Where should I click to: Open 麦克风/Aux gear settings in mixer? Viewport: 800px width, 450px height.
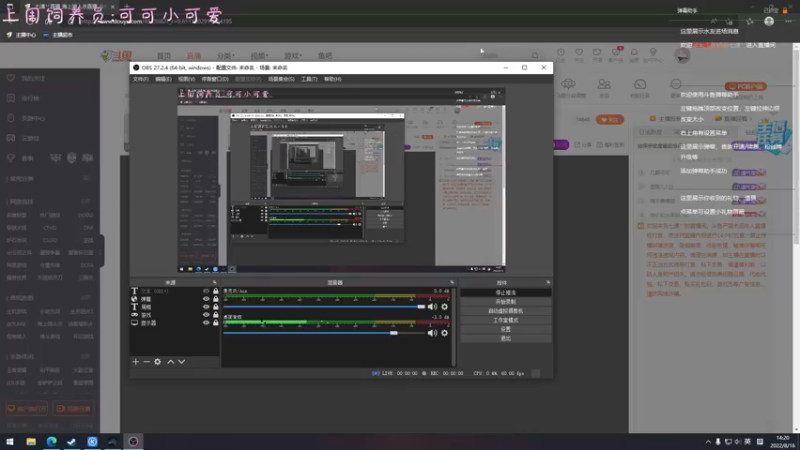coord(444,307)
